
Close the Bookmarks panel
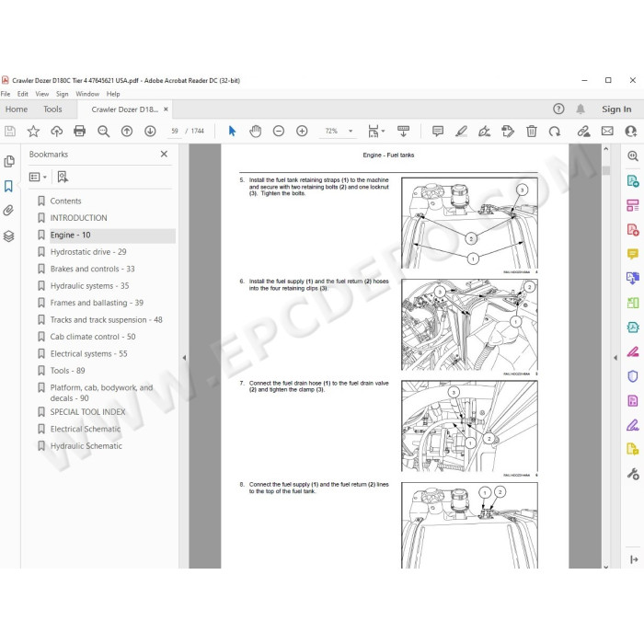pyautogui.click(x=164, y=154)
